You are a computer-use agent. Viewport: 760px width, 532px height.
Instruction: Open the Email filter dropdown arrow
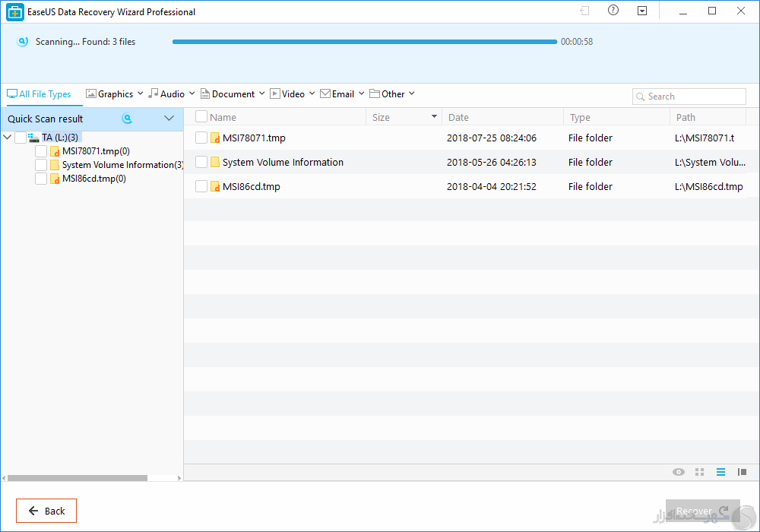361,93
